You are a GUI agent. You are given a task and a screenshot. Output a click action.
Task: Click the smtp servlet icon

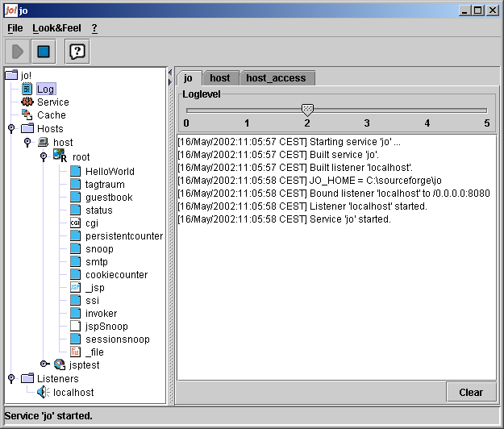tap(75, 261)
